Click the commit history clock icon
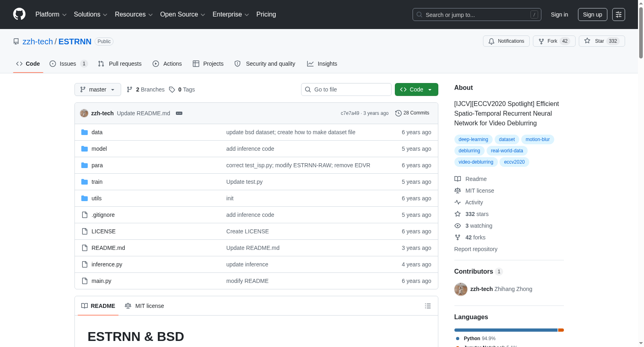 pos(398,113)
